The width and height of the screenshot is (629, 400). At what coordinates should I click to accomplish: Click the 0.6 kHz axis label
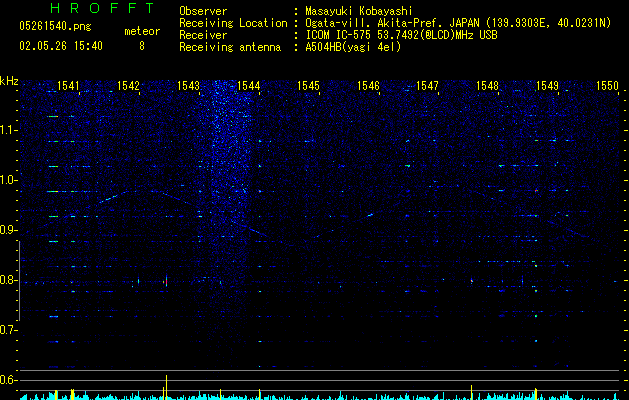pyautogui.click(x=8, y=380)
